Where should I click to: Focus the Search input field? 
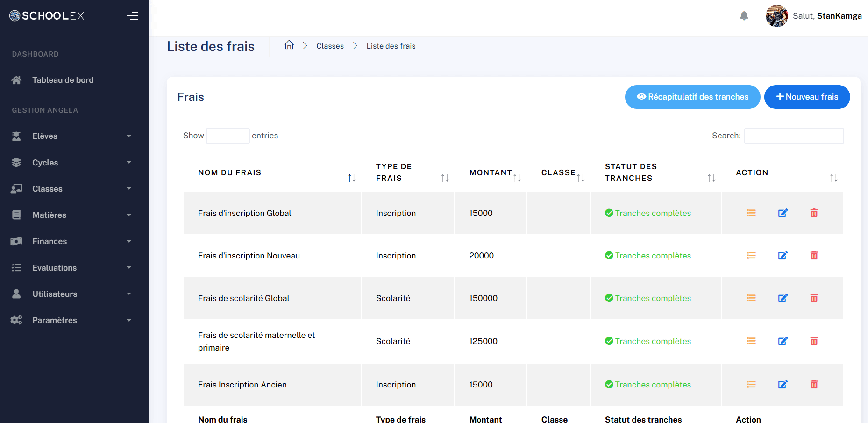pyautogui.click(x=794, y=136)
